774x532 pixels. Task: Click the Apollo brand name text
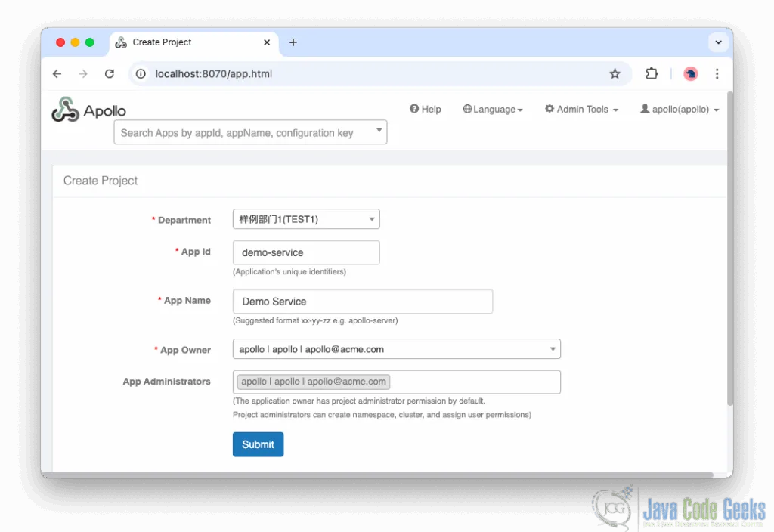pyautogui.click(x=104, y=110)
